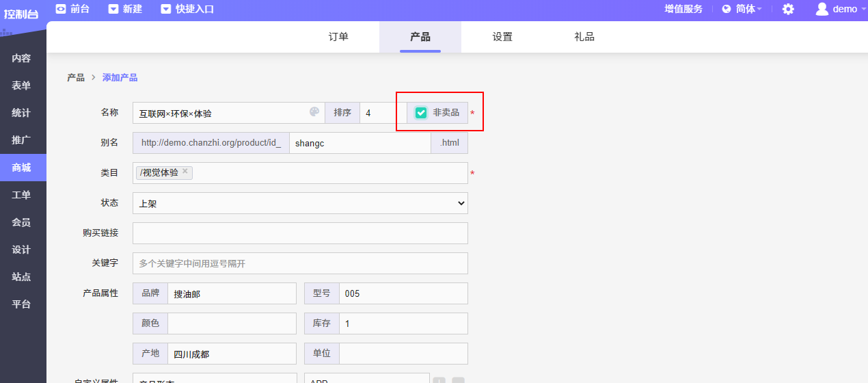Open settings via the gear icon

[x=788, y=9]
